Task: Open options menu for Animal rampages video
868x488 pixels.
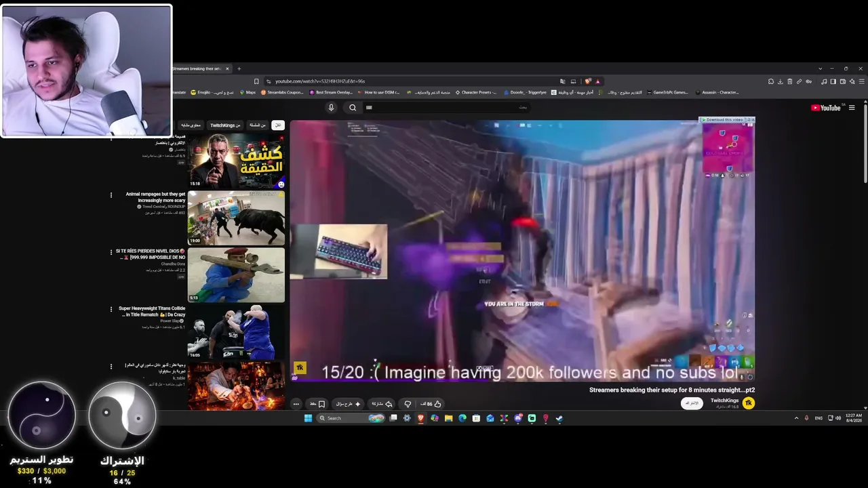Action: (111, 195)
